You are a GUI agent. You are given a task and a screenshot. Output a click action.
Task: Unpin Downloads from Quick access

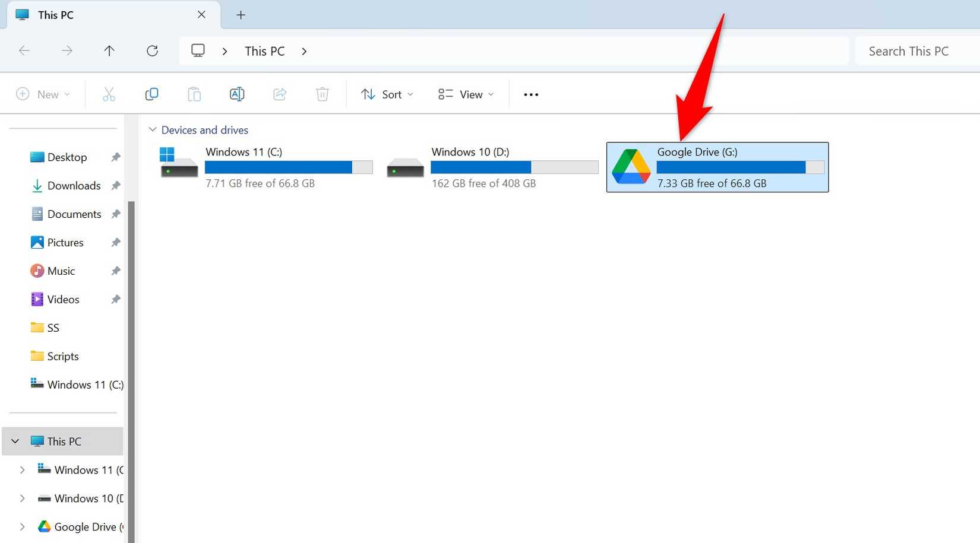pos(115,185)
